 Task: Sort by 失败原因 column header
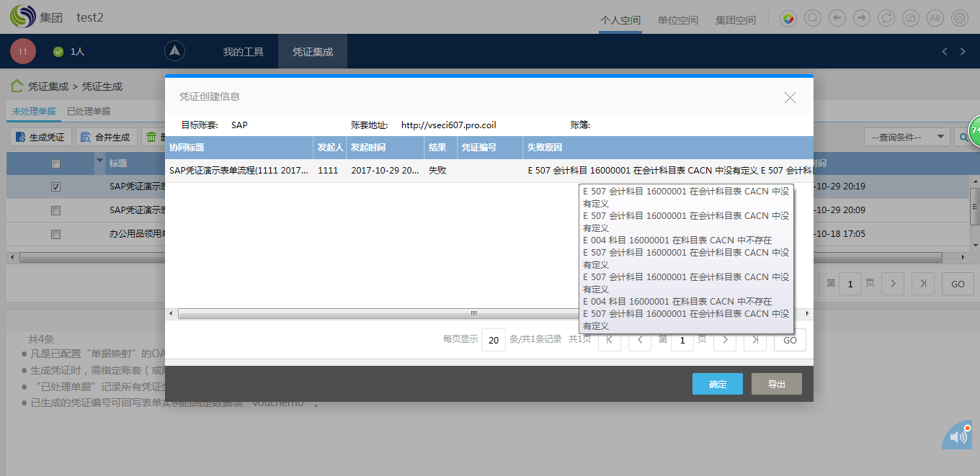point(668,148)
